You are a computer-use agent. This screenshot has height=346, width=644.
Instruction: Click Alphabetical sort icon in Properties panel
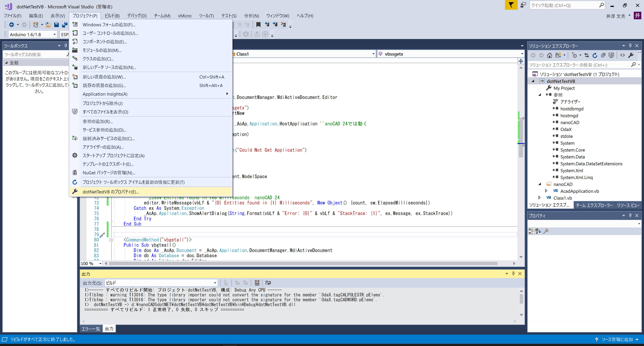pos(538,231)
